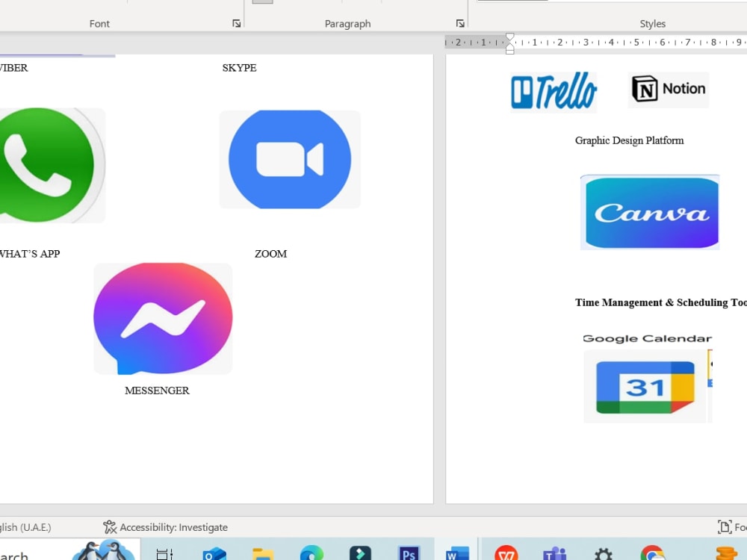The width and height of the screenshot is (747, 560).
Task: Switch to the Word taskbar icon
Action: 457,553
